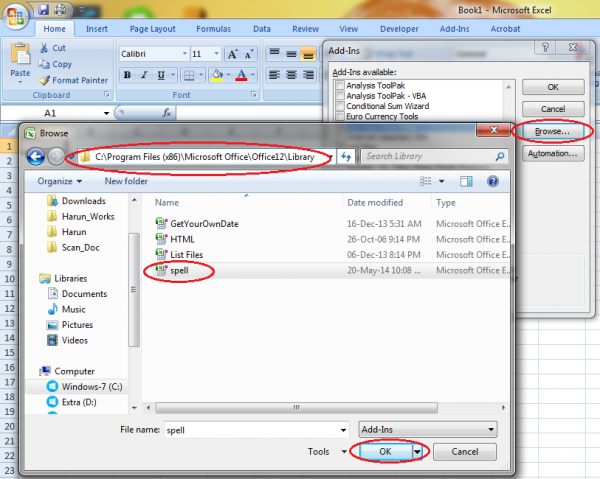Switch to the Page Layout tab
This screenshot has height=479, width=600.
(x=152, y=29)
